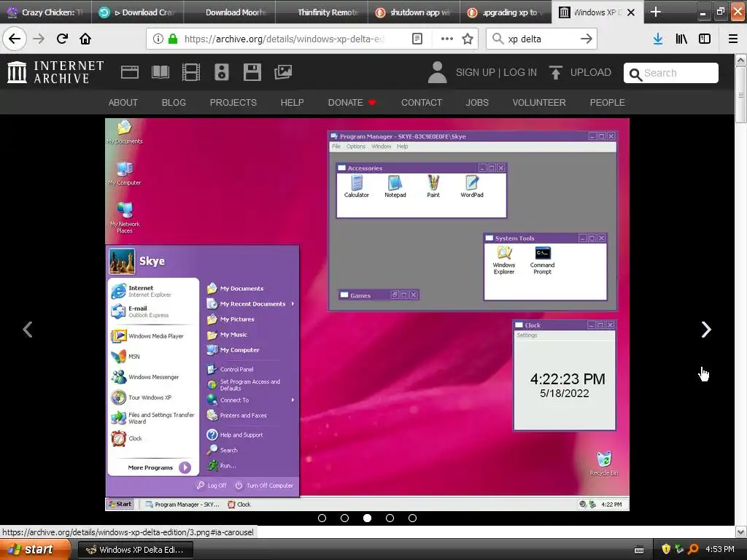Switch to upgrading xp tab
The width and height of the screenshot is (747, 560).
[506, 12]
